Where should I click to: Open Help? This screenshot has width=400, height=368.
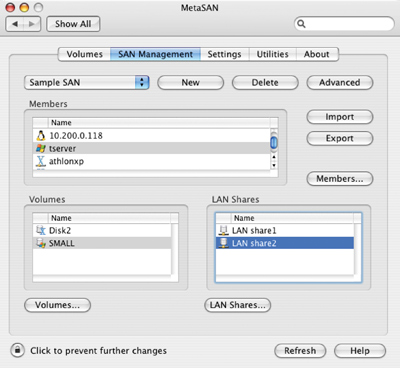[360, 351]
